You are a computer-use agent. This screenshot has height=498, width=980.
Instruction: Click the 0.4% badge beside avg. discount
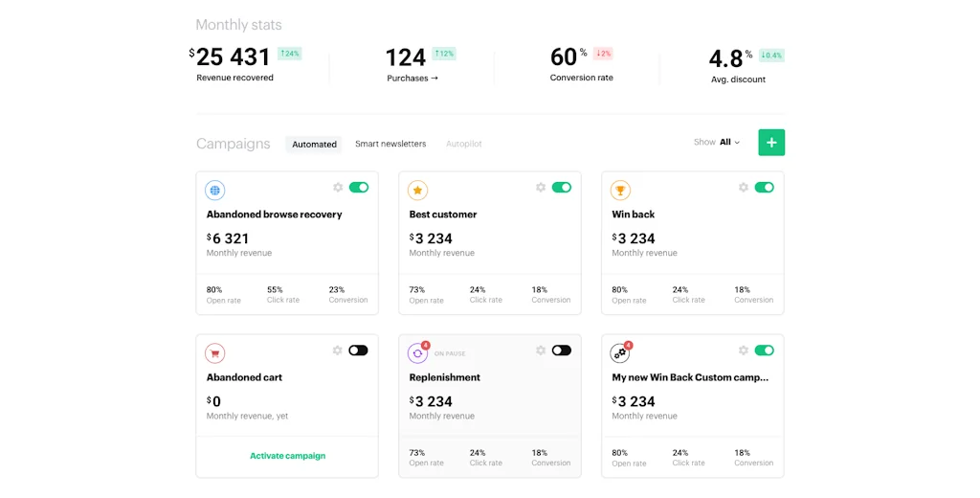tap(772, 55)
